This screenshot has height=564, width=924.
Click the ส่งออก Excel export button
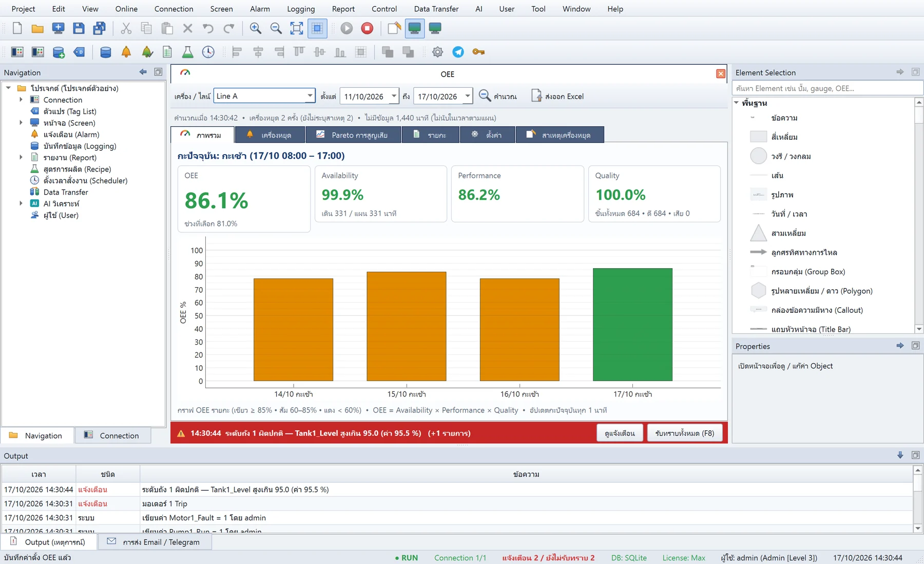point(557,96)
